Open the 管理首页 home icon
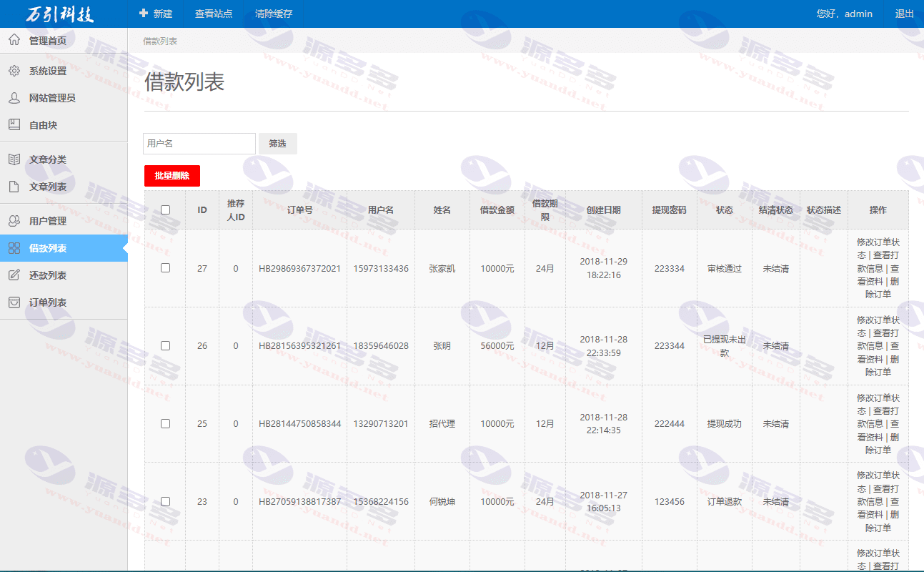This screenshot has width=924, height=572. tap(14, 40)
